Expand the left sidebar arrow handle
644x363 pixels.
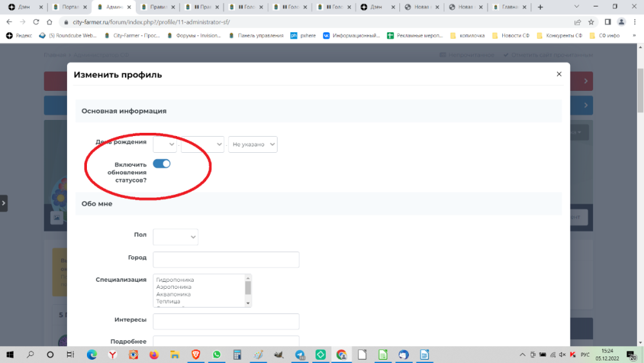coord(4,203)
